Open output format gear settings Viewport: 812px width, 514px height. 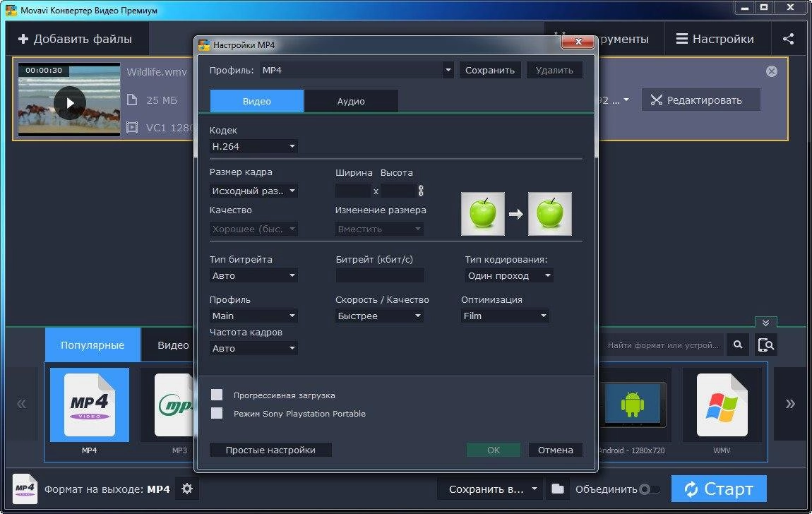tap(187, 489)
